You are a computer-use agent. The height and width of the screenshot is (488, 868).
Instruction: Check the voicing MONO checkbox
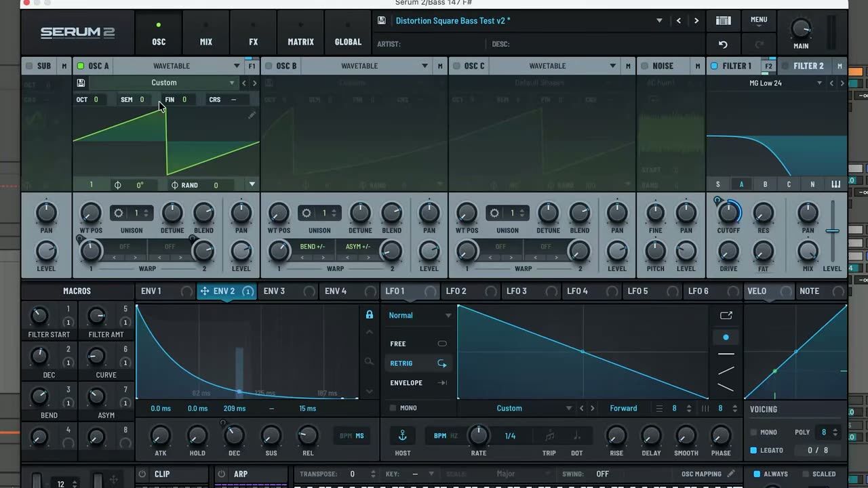click(753, 432)
